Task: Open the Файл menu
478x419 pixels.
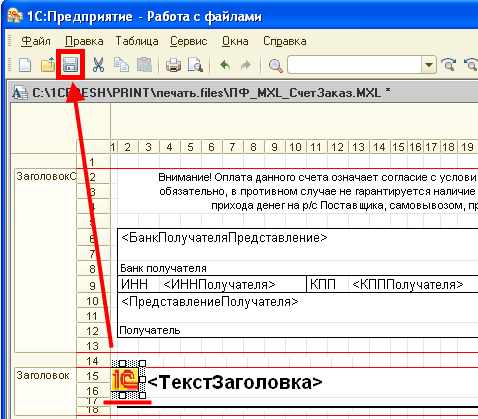Action: 36,41
